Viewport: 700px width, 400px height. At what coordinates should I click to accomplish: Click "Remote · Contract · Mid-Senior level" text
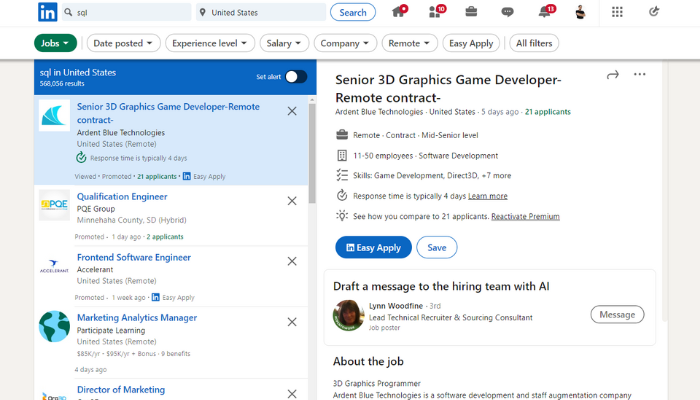click(x=415, y=135)
